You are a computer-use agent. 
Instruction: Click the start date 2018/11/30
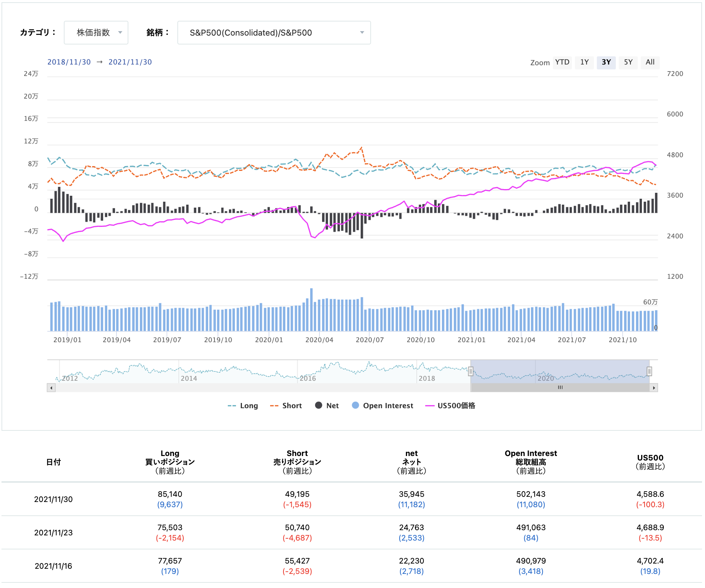click(69, 62)
